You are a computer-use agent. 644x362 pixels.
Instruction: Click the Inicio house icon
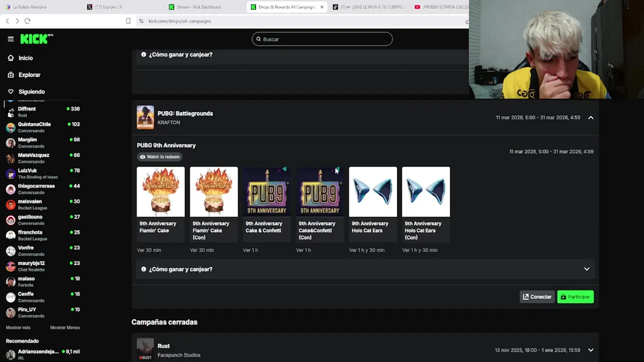coord(11,58)
